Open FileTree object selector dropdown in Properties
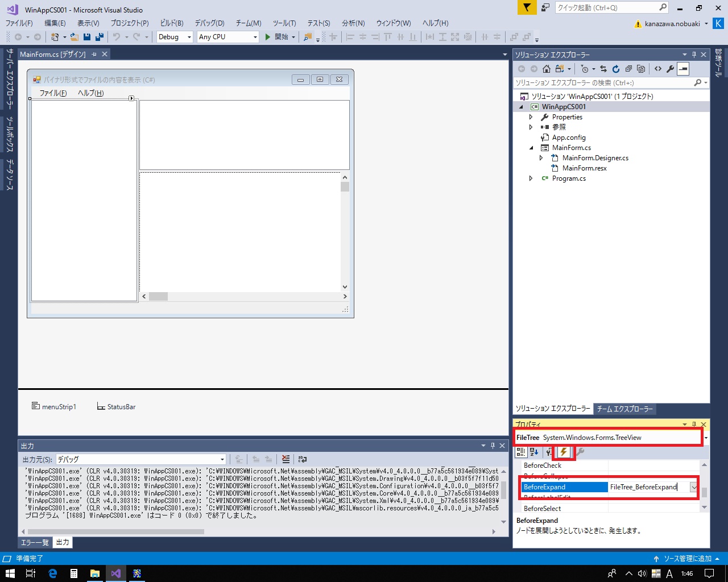728x582 pixels. coord(706,438)
